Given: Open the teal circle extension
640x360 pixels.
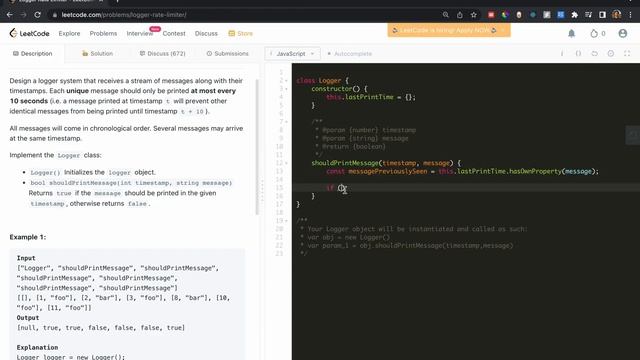Looking at the screenshot, I should point(533,15).
